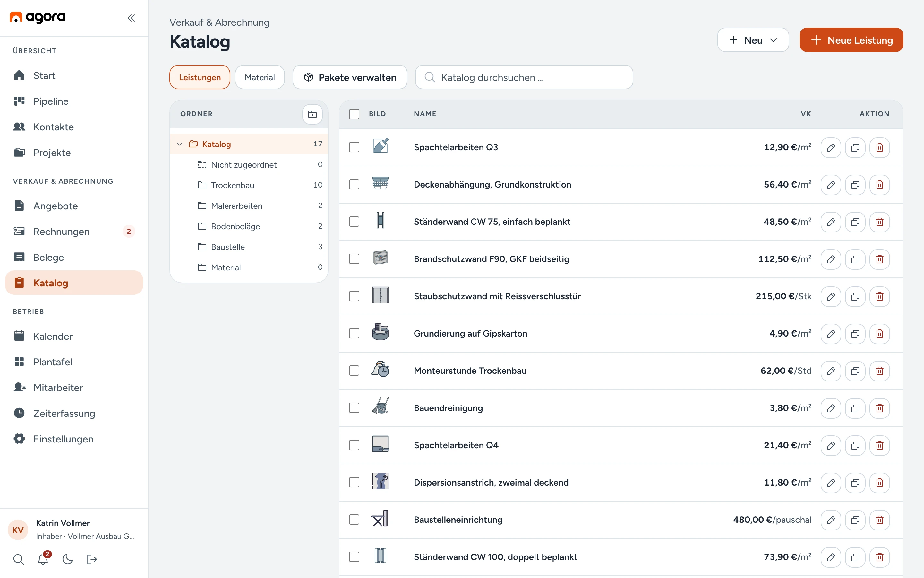
Task: Open the Malerarbeiten folder
Action: click(x=249, y=206)
